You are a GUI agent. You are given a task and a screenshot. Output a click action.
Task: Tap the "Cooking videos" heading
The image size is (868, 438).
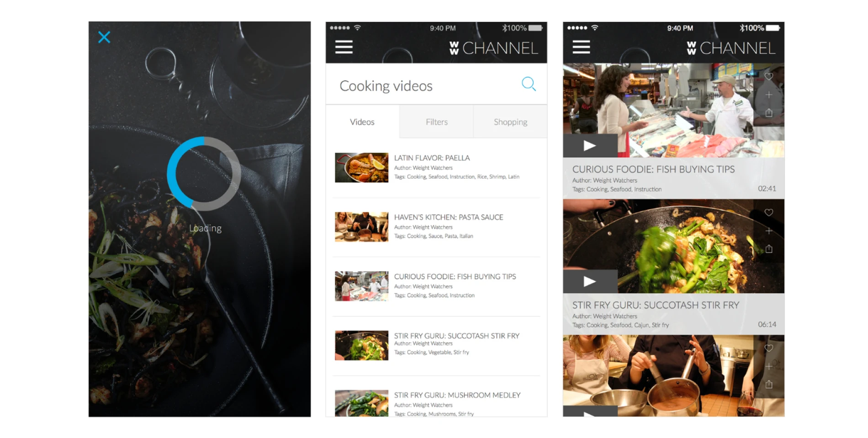coord(386,86)
